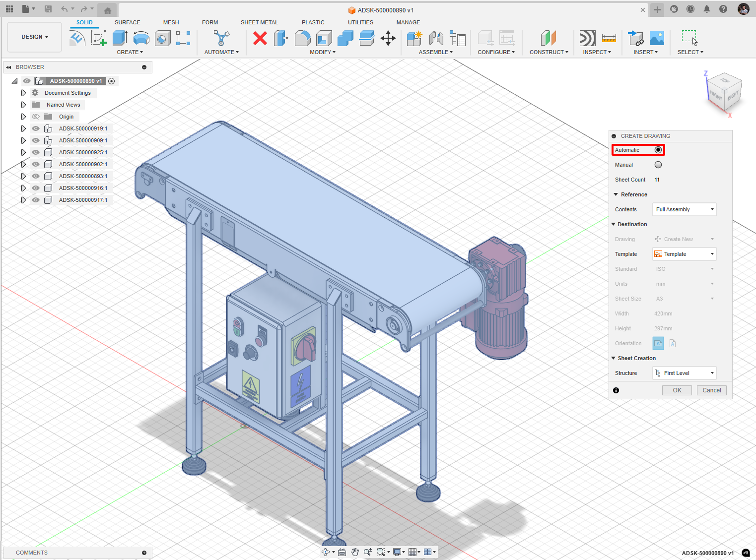Cancel the Create Drawing dialog

click(712, 390)
